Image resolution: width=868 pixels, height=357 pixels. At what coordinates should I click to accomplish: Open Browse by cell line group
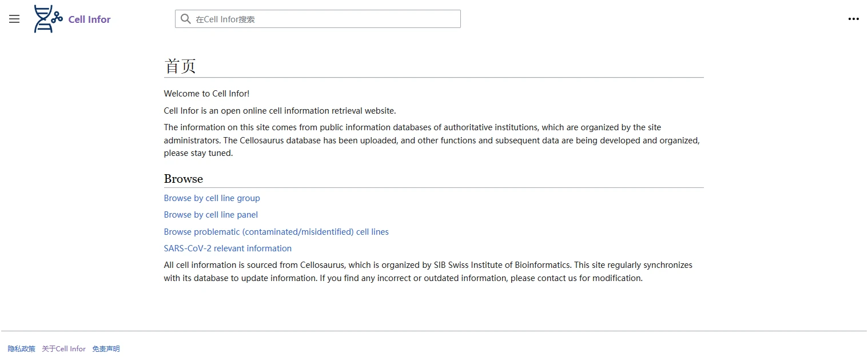[x=212, y=198]
